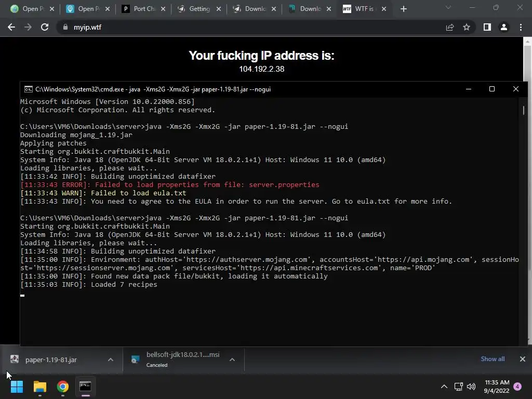The height and width of the screenshot is (399, 532).
Task: Open File Explorer from the taskbar
Action: point(39,387)
